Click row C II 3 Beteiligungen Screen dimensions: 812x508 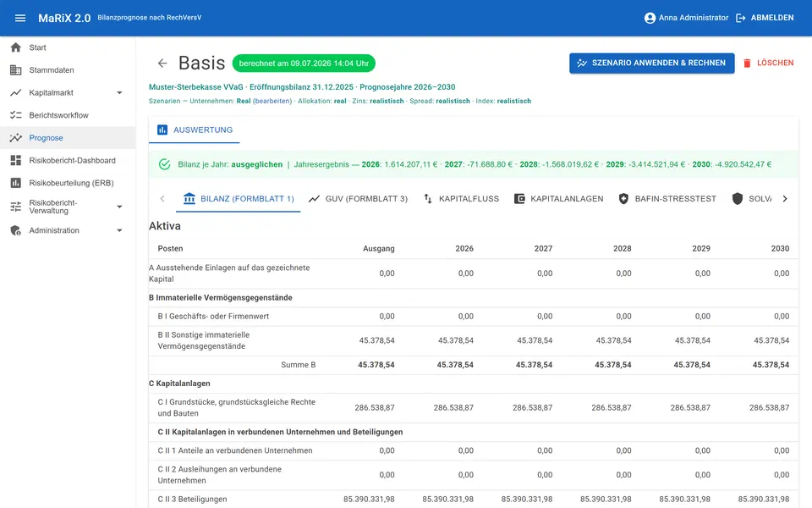tap(474, 500)
